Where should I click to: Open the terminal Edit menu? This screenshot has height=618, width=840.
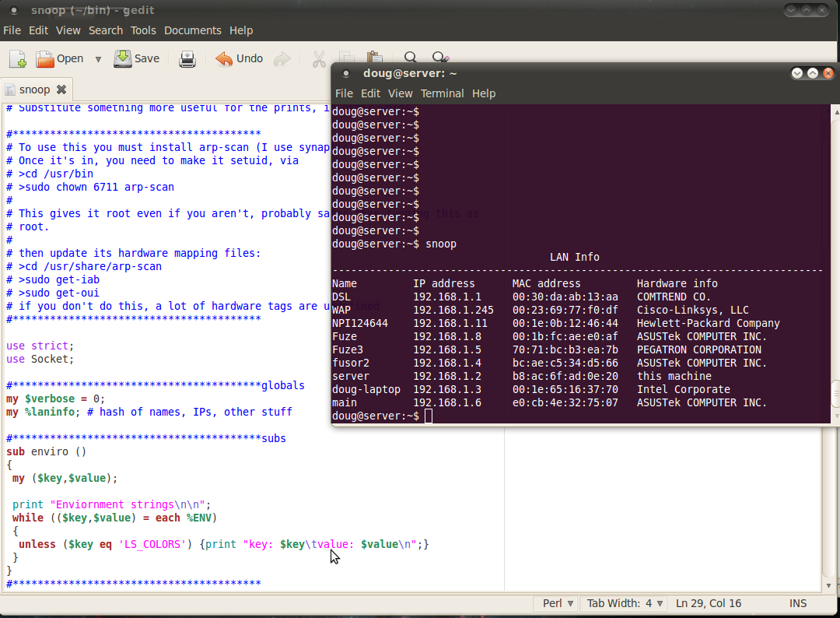[x=370, y=93]
